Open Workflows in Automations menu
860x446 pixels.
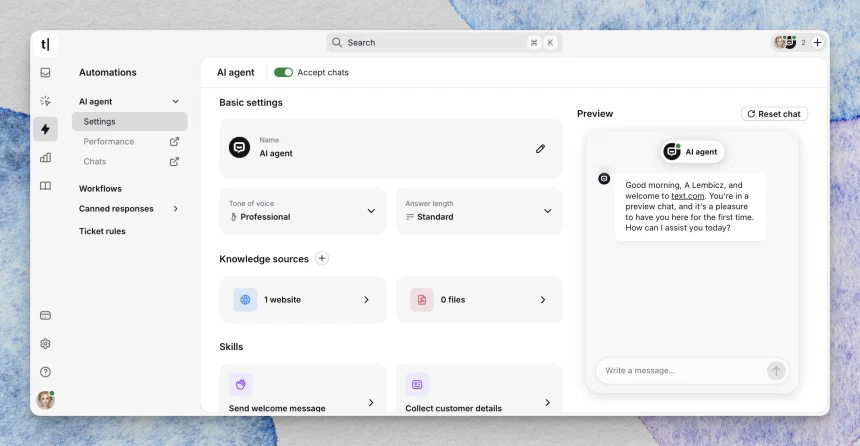click(100, 188)
